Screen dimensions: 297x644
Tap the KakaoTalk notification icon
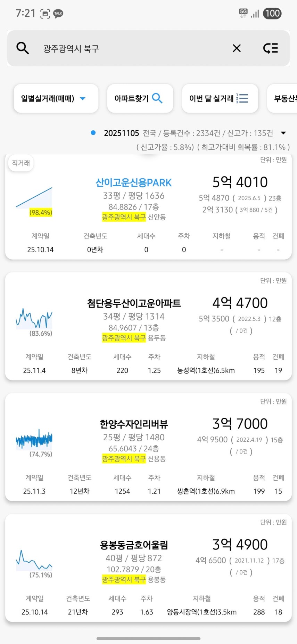[x=58, y=14]
